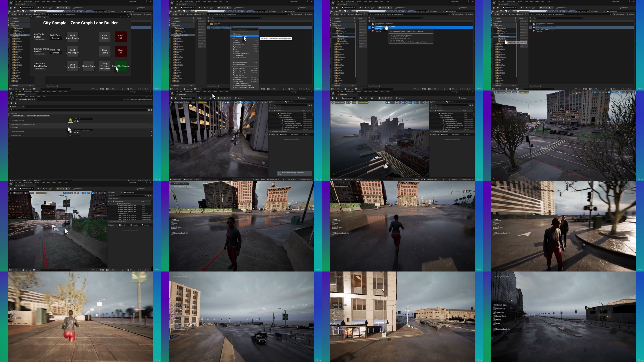Open the Asset menu in data asset editor
This screenshot has width=644, height=362.
(x=26, y=97)
